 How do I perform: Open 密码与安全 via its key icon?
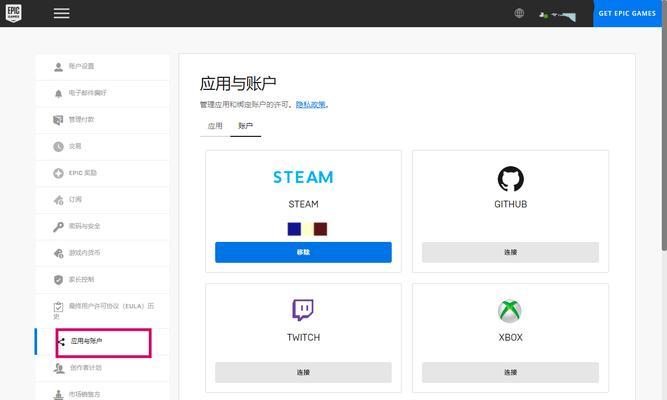click(58, 226)
